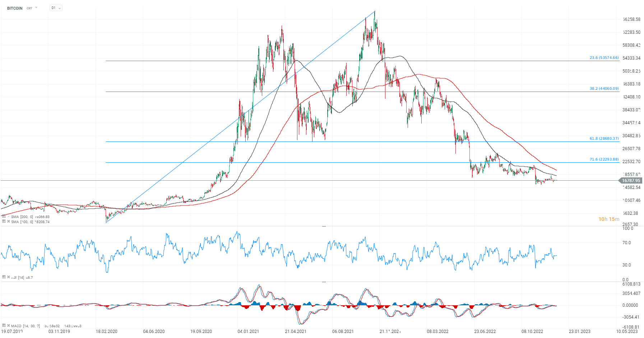Open settings icon for MACD indicator
Viewport: 644px width, 338px height.
4,325
